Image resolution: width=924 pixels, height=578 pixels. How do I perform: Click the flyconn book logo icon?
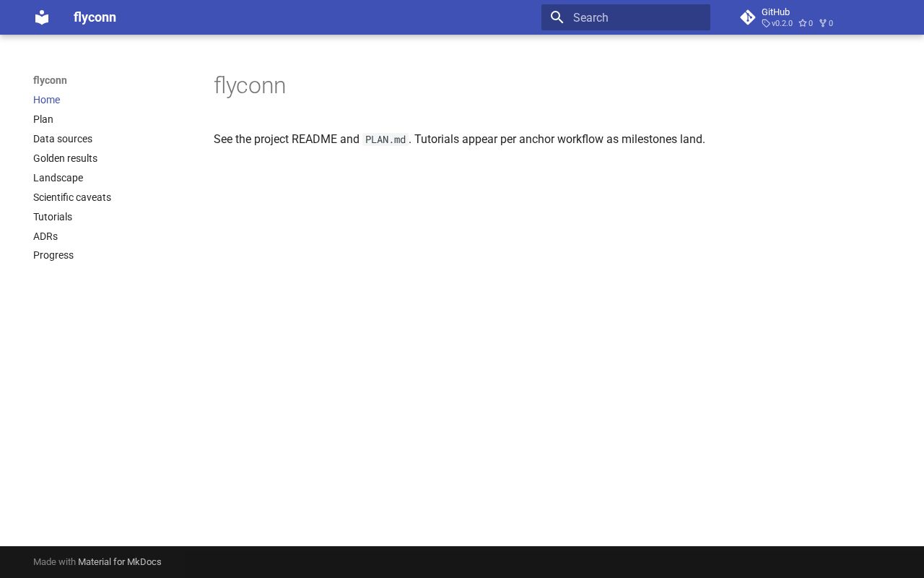[42, 17]
